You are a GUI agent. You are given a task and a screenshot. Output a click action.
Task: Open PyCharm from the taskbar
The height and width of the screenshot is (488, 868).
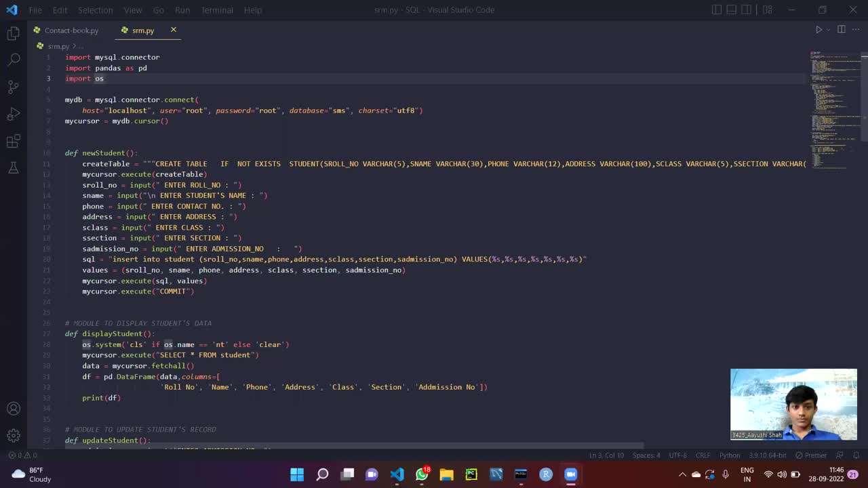471,474
